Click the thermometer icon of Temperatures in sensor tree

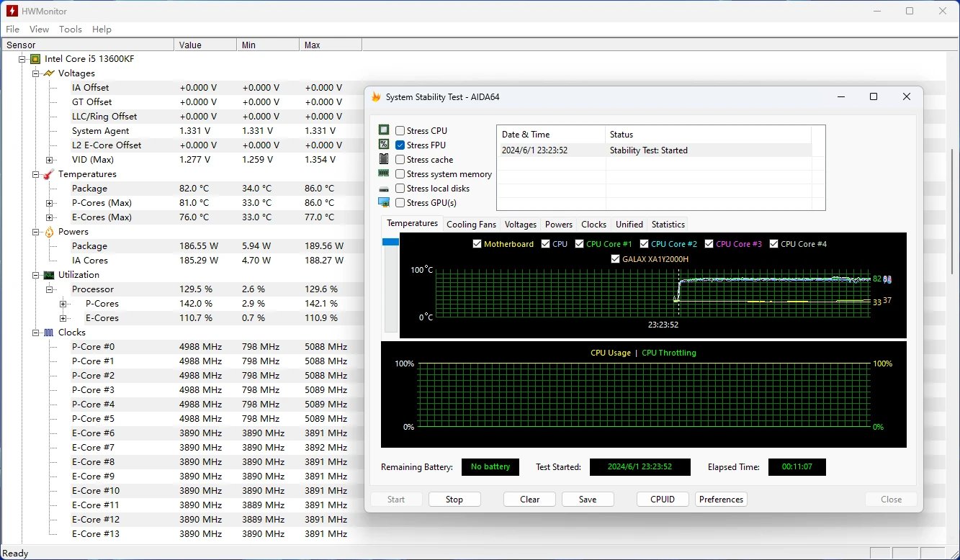pyautogui.click(x=49, y=174)
